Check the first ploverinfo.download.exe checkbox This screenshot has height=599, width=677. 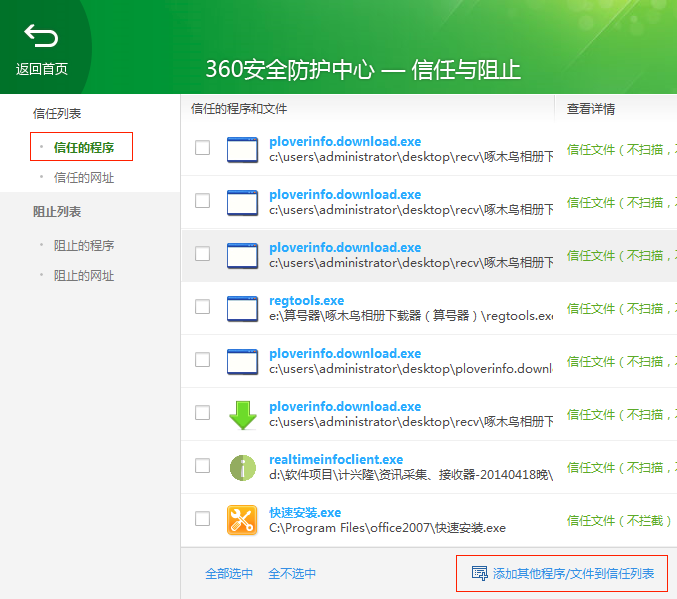203,148
